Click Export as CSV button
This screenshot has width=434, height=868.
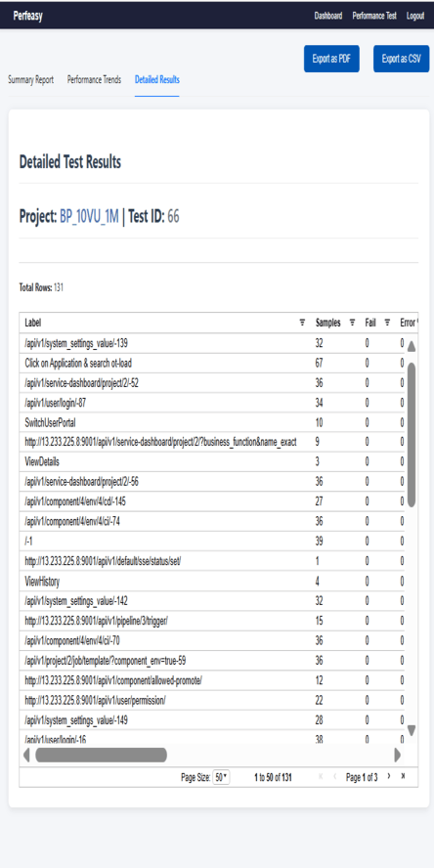tap(402, 59)
